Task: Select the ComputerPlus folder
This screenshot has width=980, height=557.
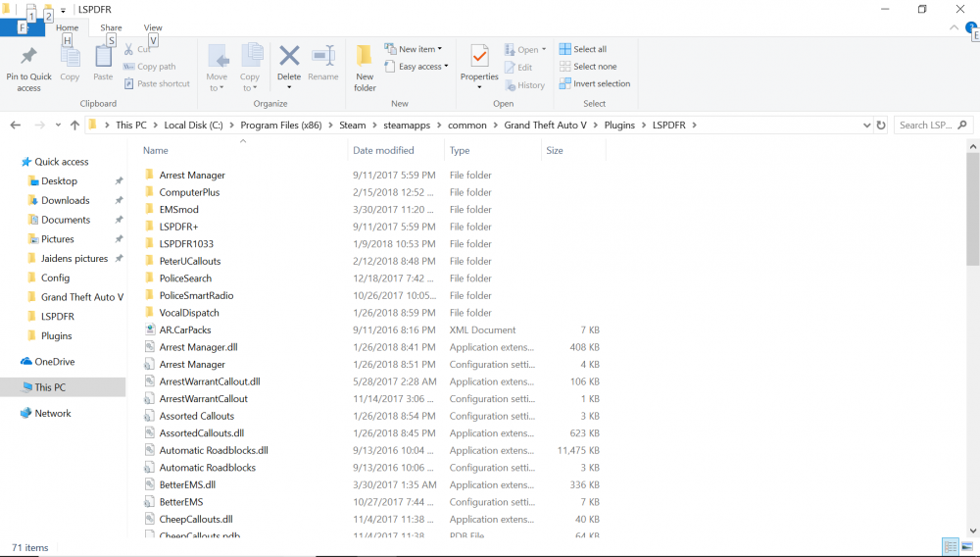Action: click(189, 192)
